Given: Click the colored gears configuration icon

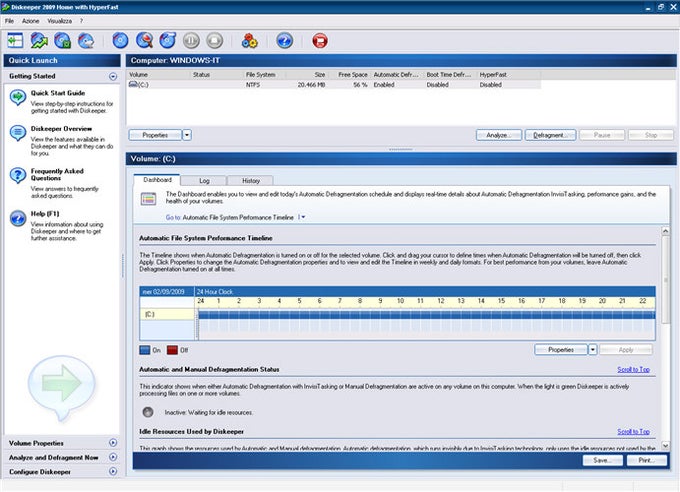Looking at the screenshot, I should click(250, 41).
